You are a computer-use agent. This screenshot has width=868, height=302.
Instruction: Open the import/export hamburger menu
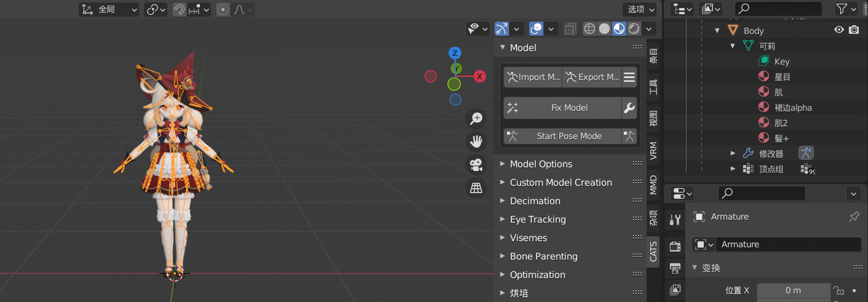point(629,77)
